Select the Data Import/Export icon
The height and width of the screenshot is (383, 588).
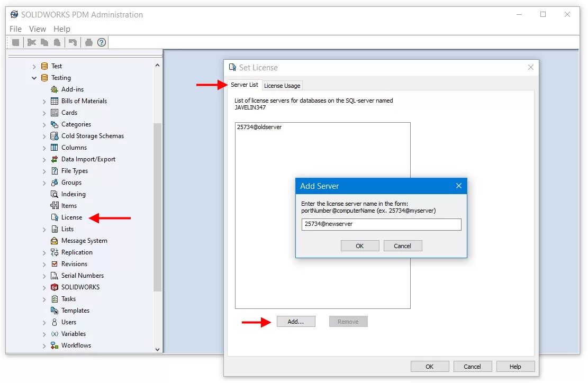click(x=55, y=159)
